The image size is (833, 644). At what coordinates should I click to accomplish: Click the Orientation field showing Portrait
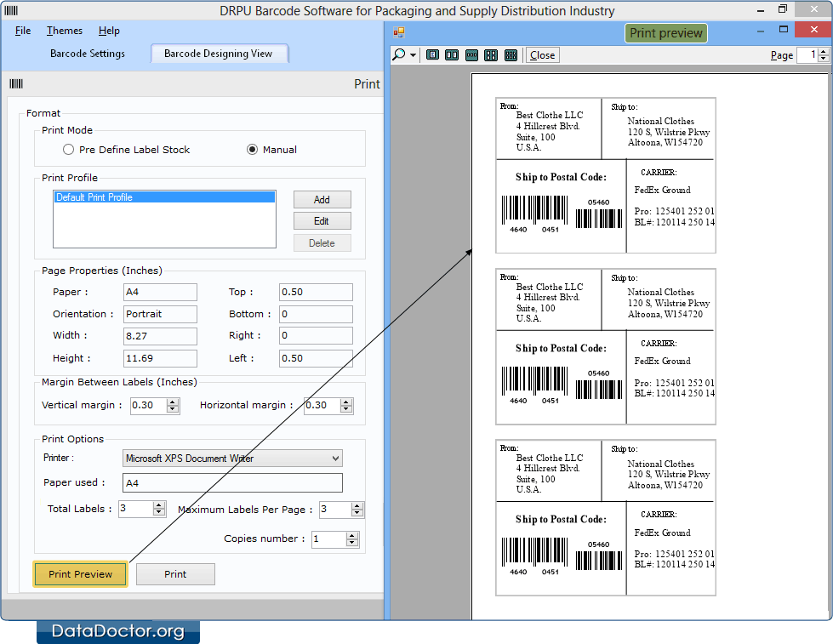(160, 314)
